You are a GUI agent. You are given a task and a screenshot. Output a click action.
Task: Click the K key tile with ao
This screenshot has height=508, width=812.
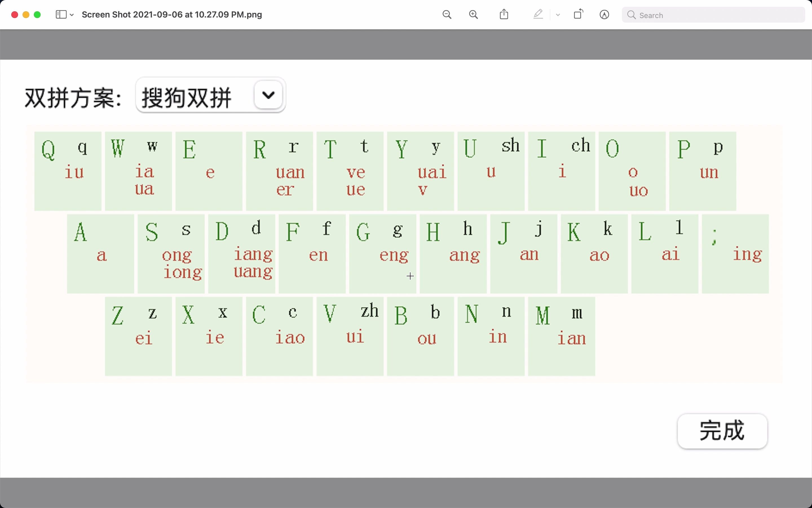594,254
